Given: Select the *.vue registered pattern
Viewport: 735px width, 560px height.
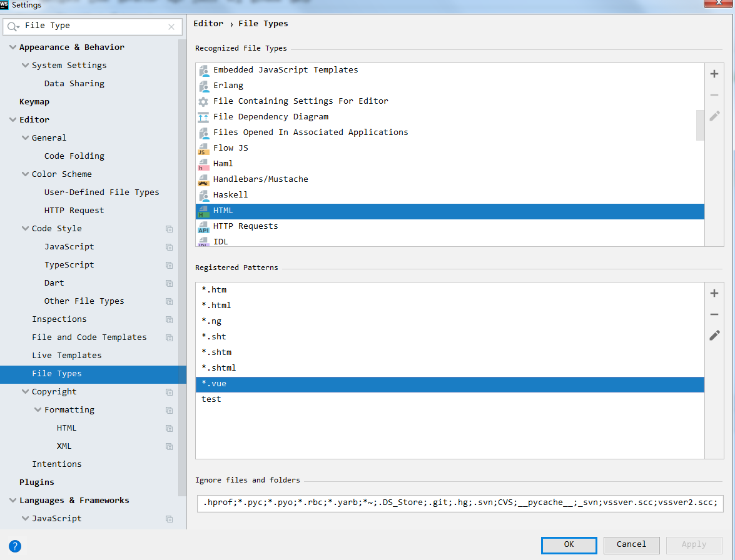Looking at the screenshot, I should (450, 384).
